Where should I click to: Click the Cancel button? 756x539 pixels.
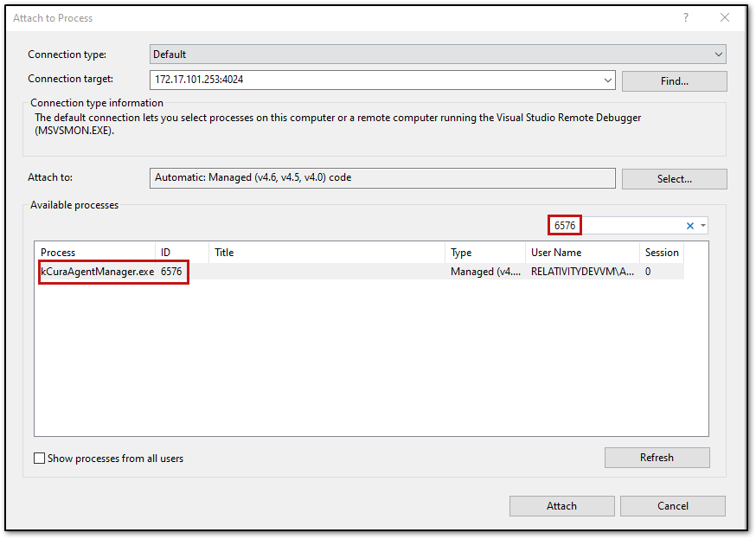point(673,506)
